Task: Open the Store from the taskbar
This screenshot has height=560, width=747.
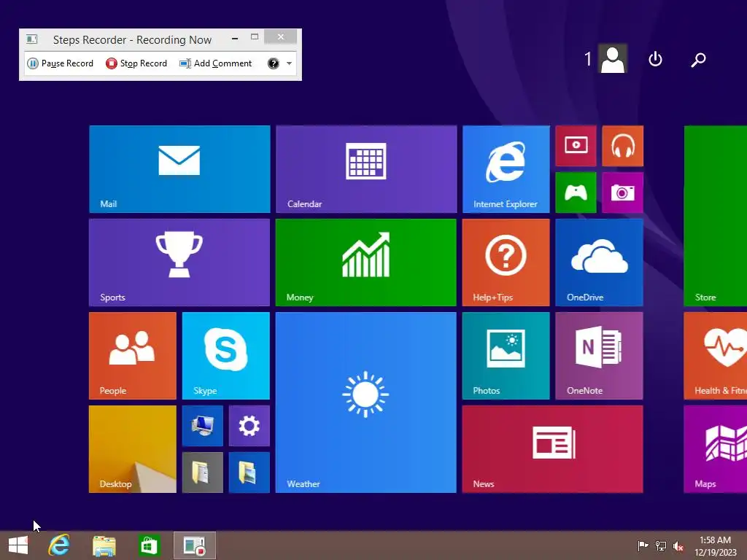Action: tap(149, 545)
